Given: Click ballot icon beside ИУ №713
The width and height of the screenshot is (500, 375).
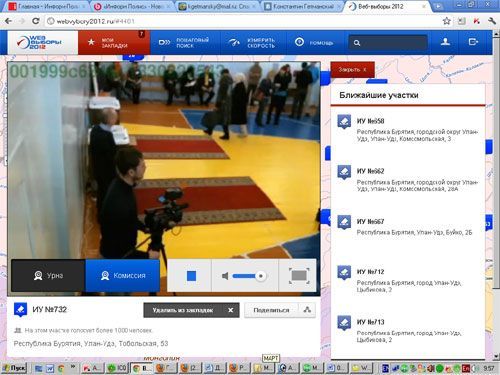Looking at the screenshot, I should pos(344,323).
